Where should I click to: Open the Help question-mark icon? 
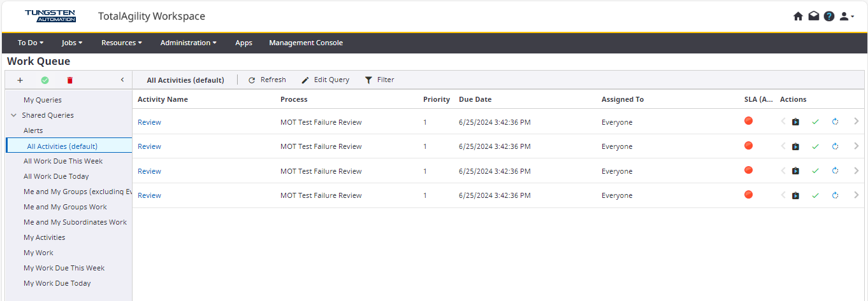[829, 17]
